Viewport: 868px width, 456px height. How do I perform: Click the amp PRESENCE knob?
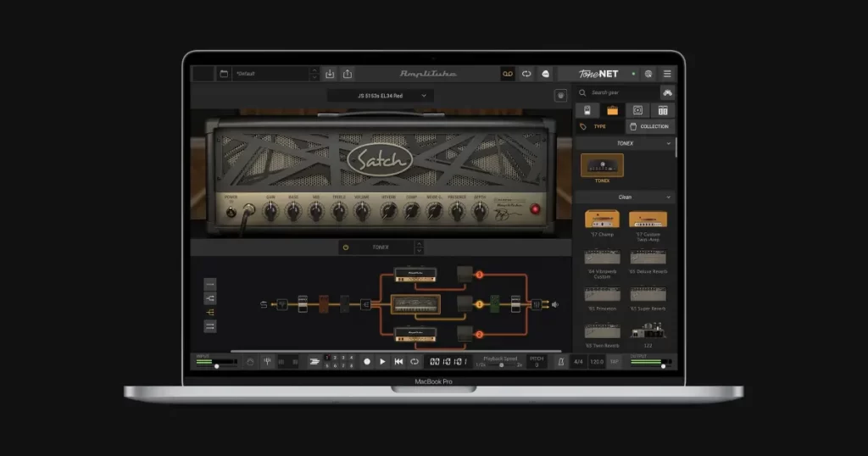(x=457, y=211)
